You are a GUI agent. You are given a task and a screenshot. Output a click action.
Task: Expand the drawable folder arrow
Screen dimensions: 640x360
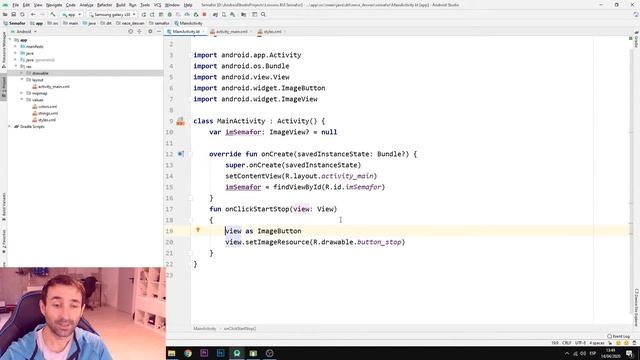point(22,73)
